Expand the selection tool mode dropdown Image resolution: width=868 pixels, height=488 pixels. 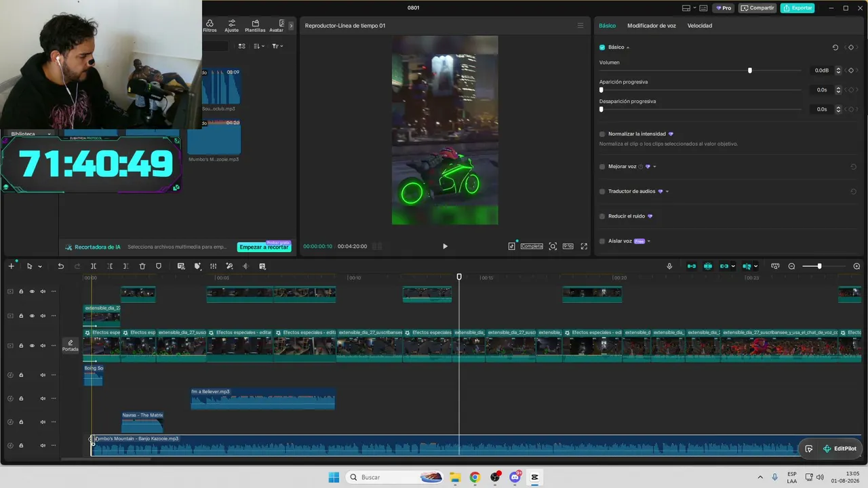pyautogui.click(x=40, y=267)
